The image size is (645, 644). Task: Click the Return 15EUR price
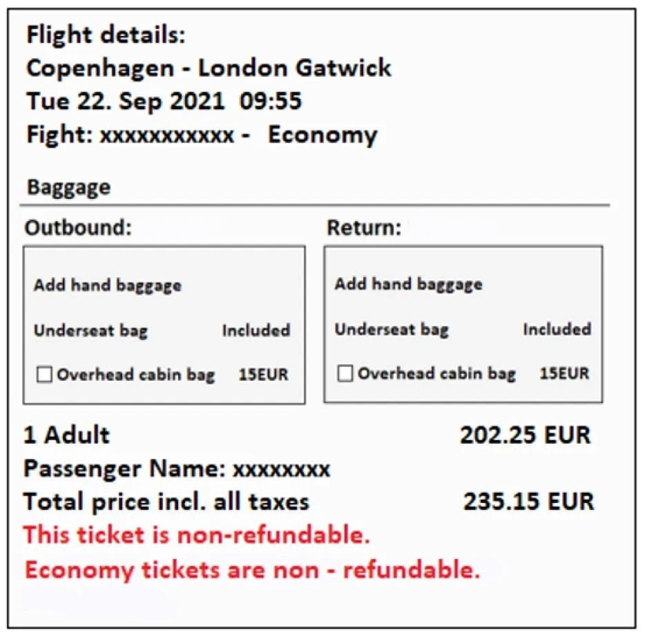(x=564, y=374)
